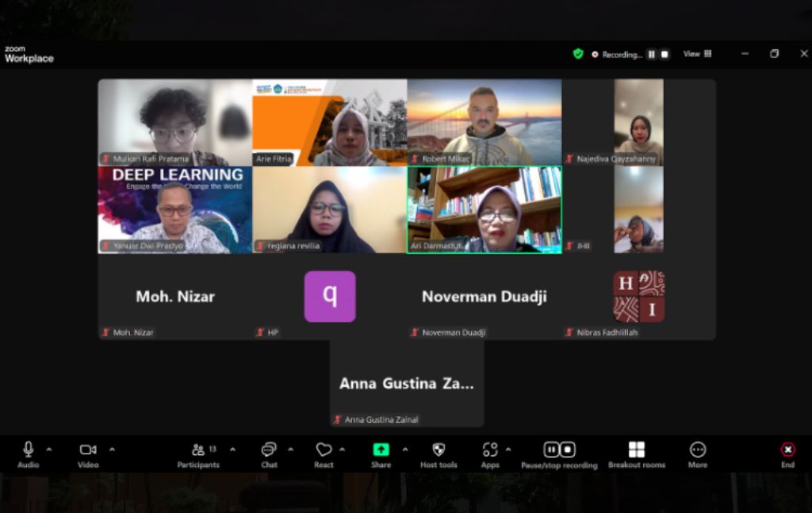
Task: Toggle camera with the Video button
Action: click(x=88, y=454)
